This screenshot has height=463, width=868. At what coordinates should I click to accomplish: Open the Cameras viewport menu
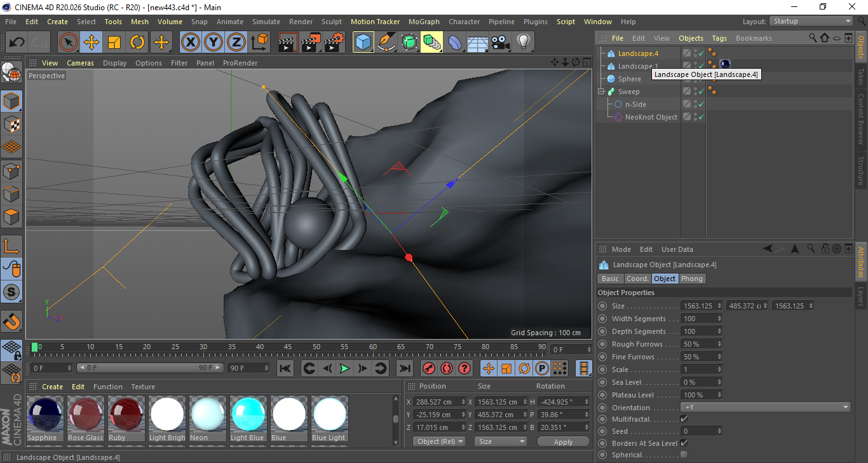[81, 63]
